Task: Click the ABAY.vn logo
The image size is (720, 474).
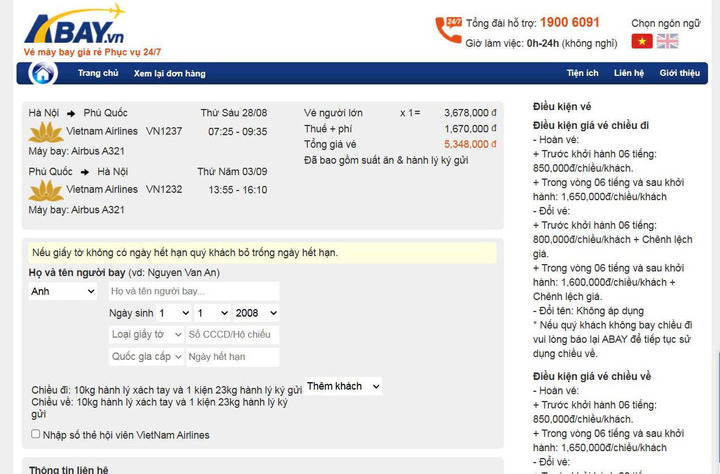Action: (74, 24)
